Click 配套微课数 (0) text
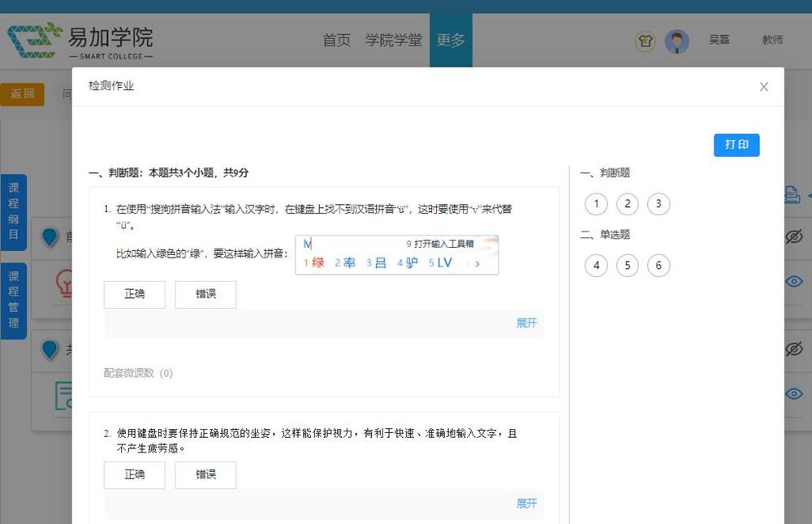Screen dimensions: 812x524 coord(138,373)
